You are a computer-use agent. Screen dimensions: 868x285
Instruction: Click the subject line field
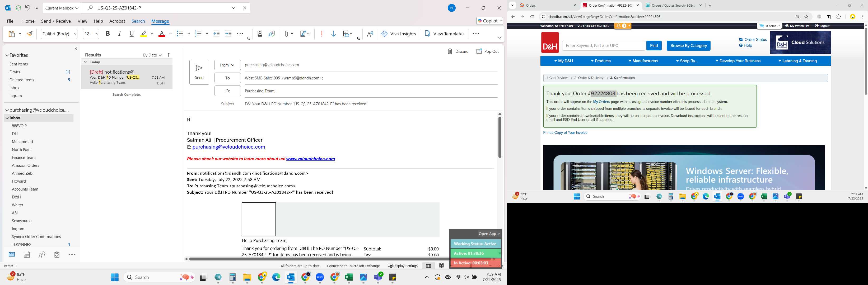point(371,104)
